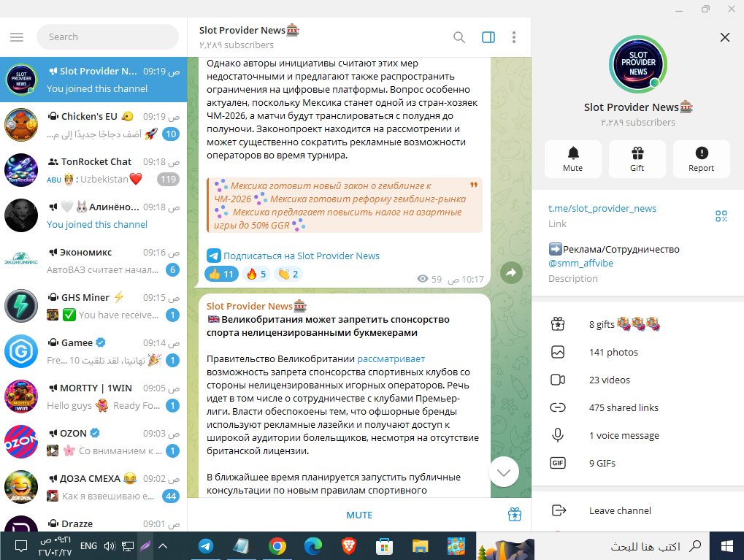Click Slot Provider News sender name on UK post
The height and width of the screenshot is (560, 744).
click(x=256, y=306)
